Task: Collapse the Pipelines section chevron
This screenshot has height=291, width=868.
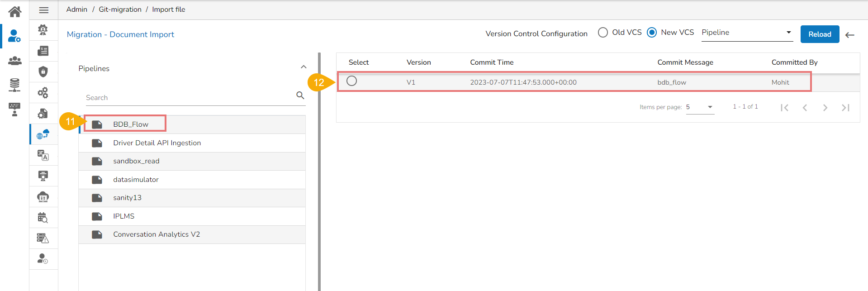Action: 304,67
